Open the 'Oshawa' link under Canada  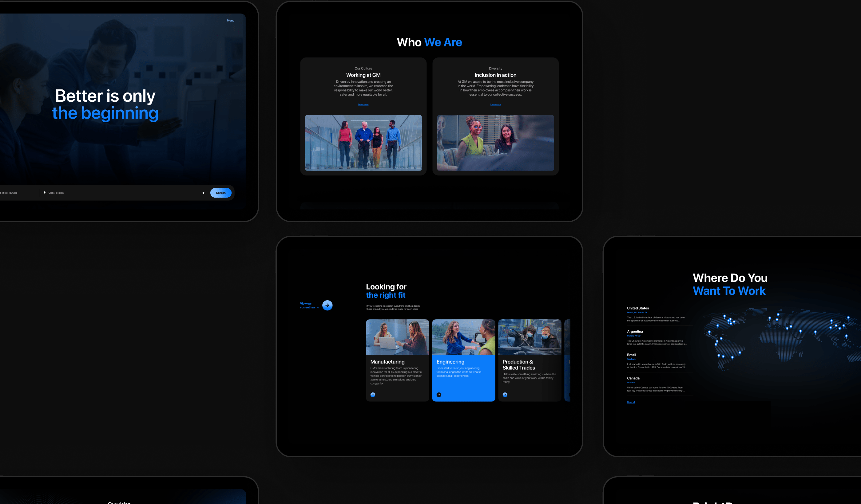point(630,382)
